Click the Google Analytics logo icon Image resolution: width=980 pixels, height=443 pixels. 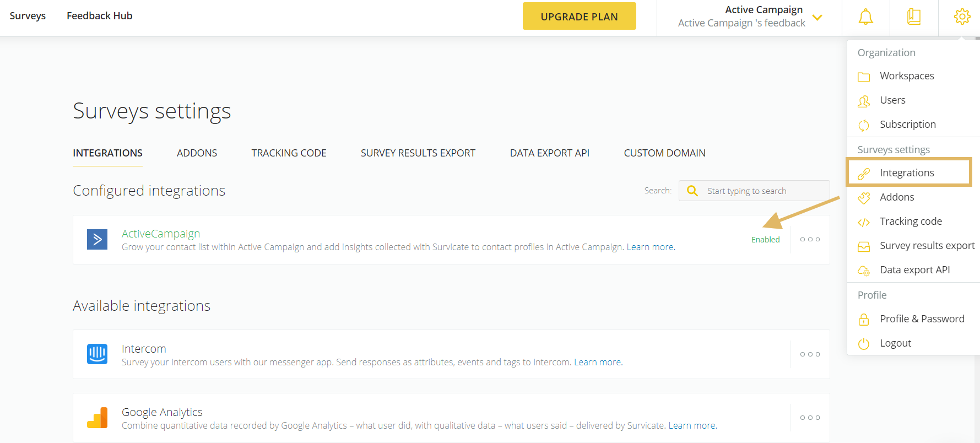(x=98, y=418)
